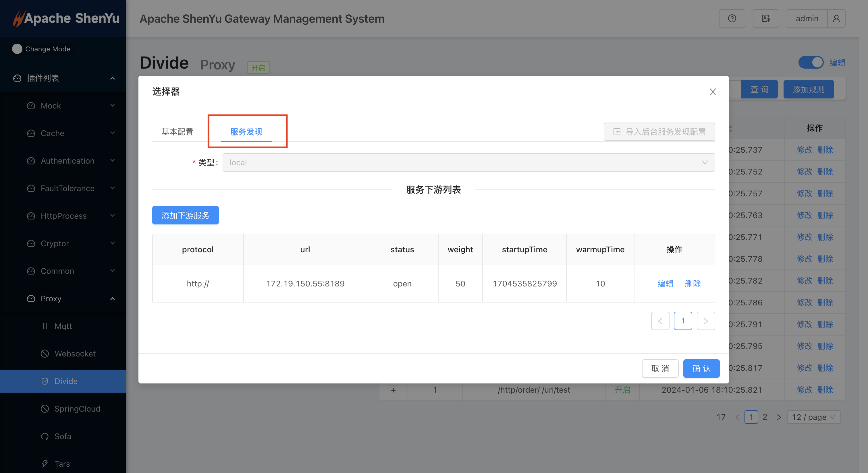Select the 服务发现 tab
Viewport: 868px width, 473px height.
tap(246, 132)
